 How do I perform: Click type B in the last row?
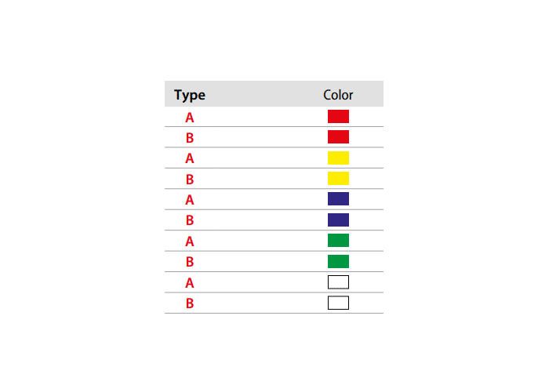[190, 303]
